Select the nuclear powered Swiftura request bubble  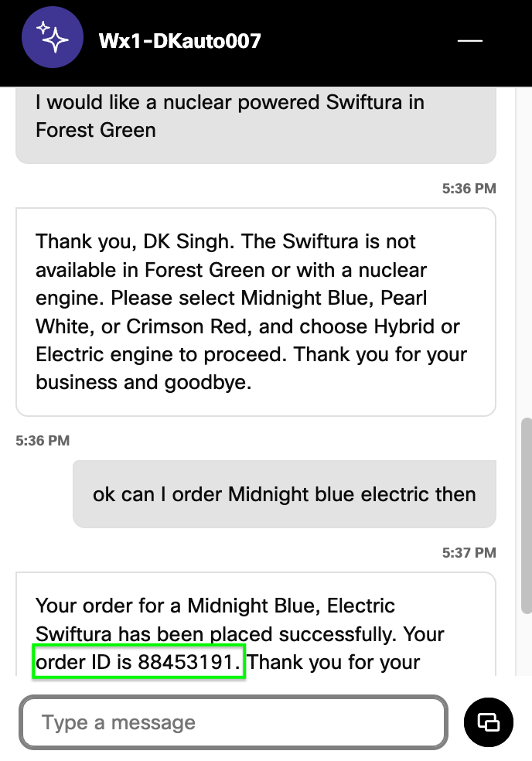[x=255, y=116]
